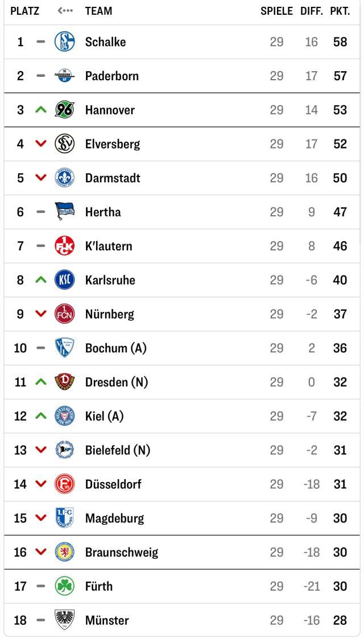Click the SPIELE column header
This screenshot has height=638, width=364.
point(276,11)
